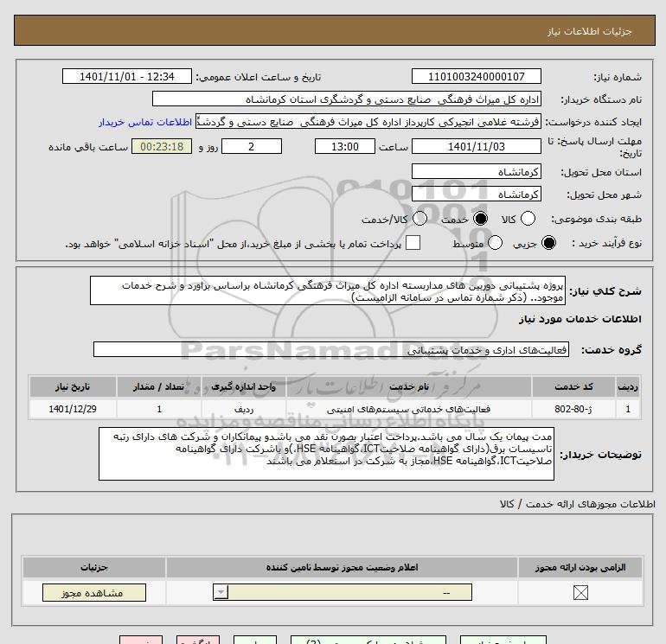The height and width of the screenshot is (644, 666).
Task: Click the need date cell 1401/12/29
Action: [x=73, y=409]
